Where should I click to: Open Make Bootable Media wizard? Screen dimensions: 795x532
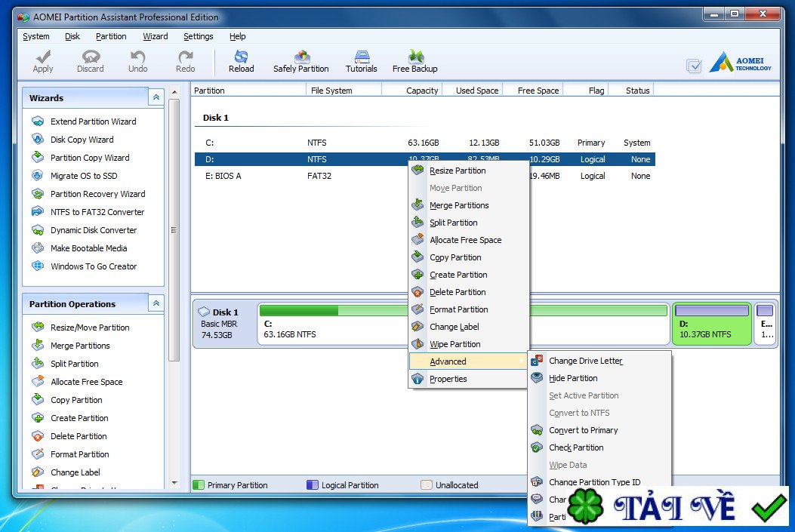[x=88, y=248]
